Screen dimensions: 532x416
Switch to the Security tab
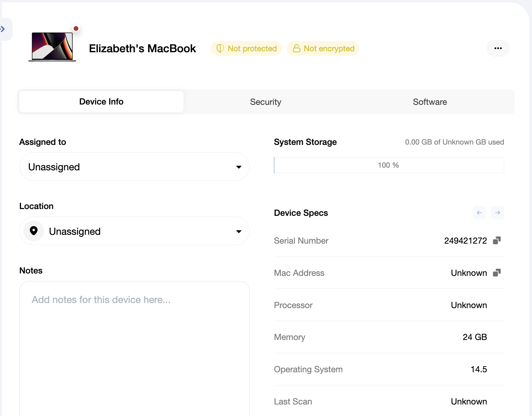[x=266, y=102]
